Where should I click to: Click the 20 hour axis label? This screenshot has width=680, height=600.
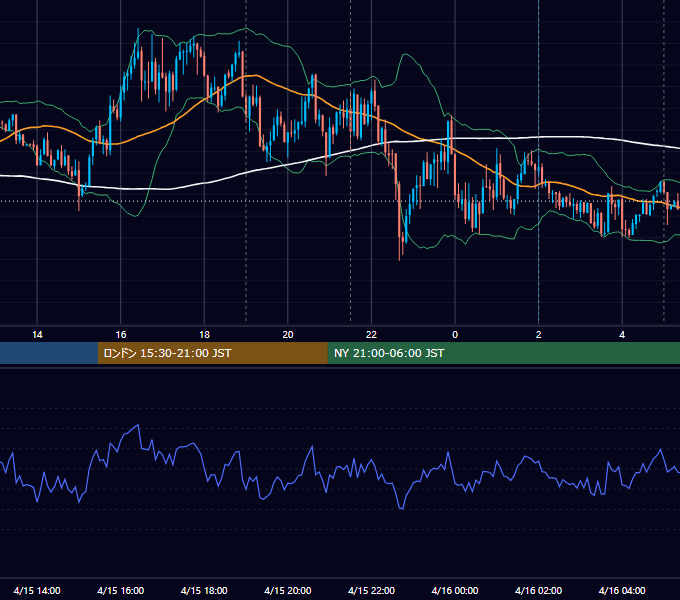click(x=288, y=335)
